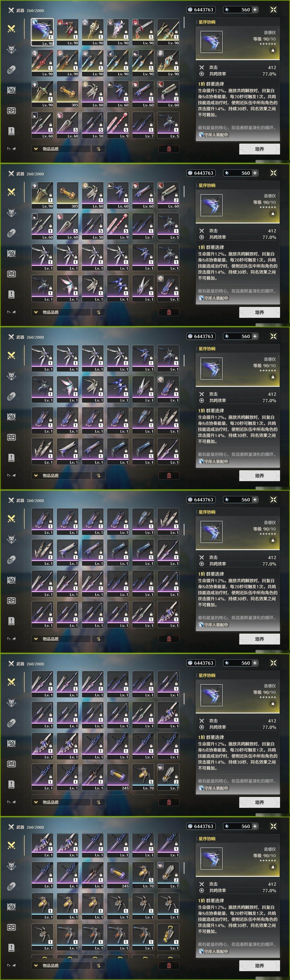Screen dimensions: 290x980
Task: Open the robot-face category tab in the topmost capture
Action: pos(11,111)
